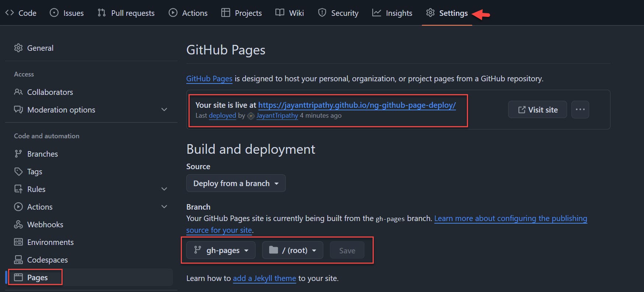Open the three-dots menu beside Visit site

(x=580, y=110)
